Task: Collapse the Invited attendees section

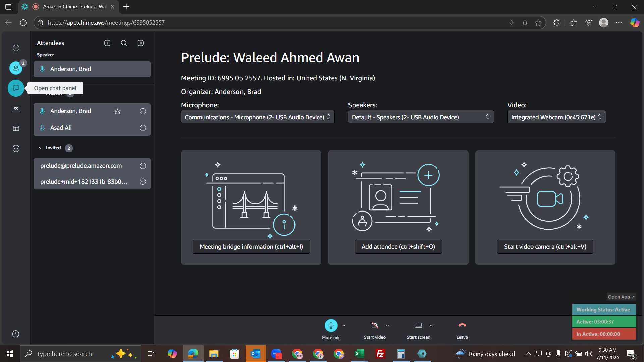Action: point(39,148)
